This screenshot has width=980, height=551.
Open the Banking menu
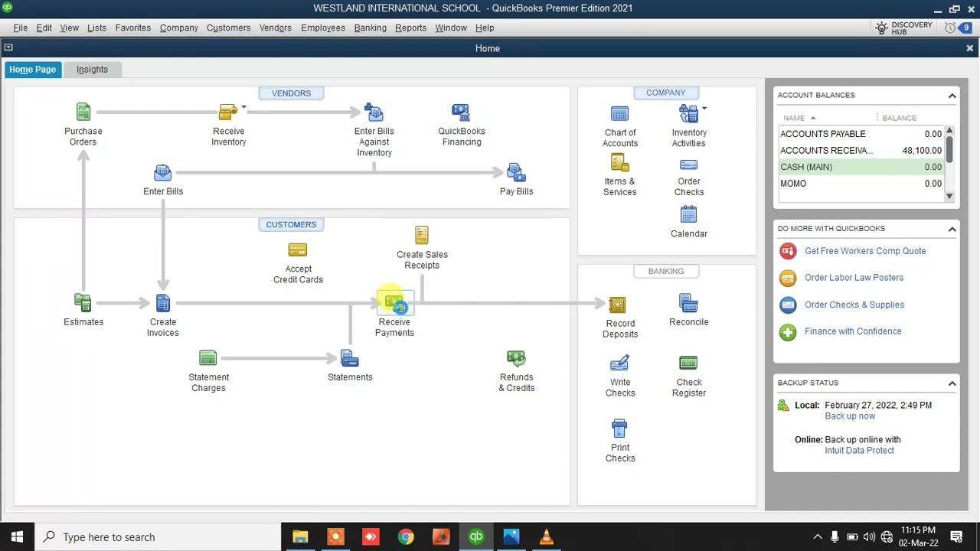[370, 28]
